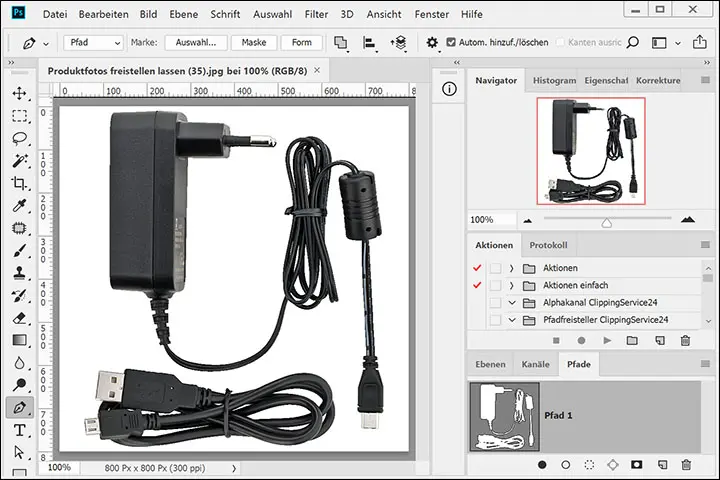Open the Filter menu
The image size is (720, 480).
pyautogui.click(x=316, y=15)
